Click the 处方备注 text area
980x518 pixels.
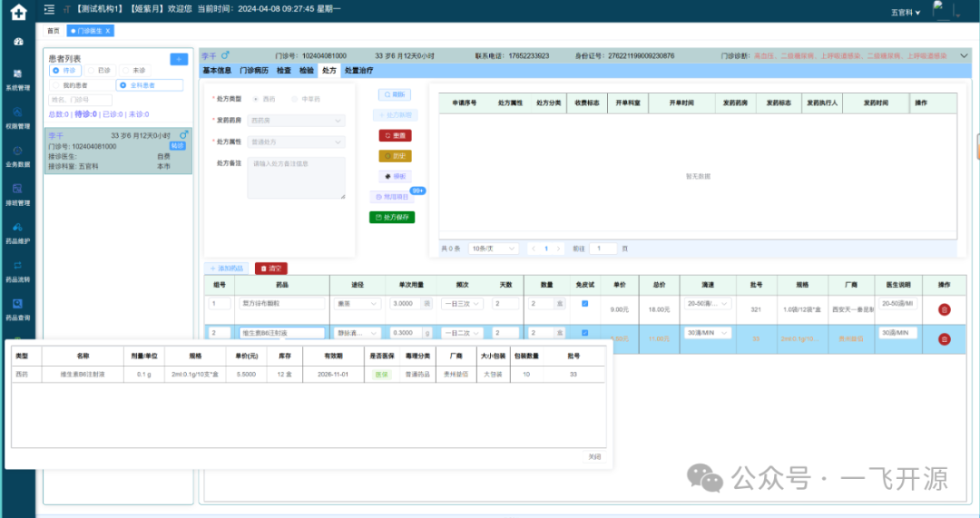(297, 178)
